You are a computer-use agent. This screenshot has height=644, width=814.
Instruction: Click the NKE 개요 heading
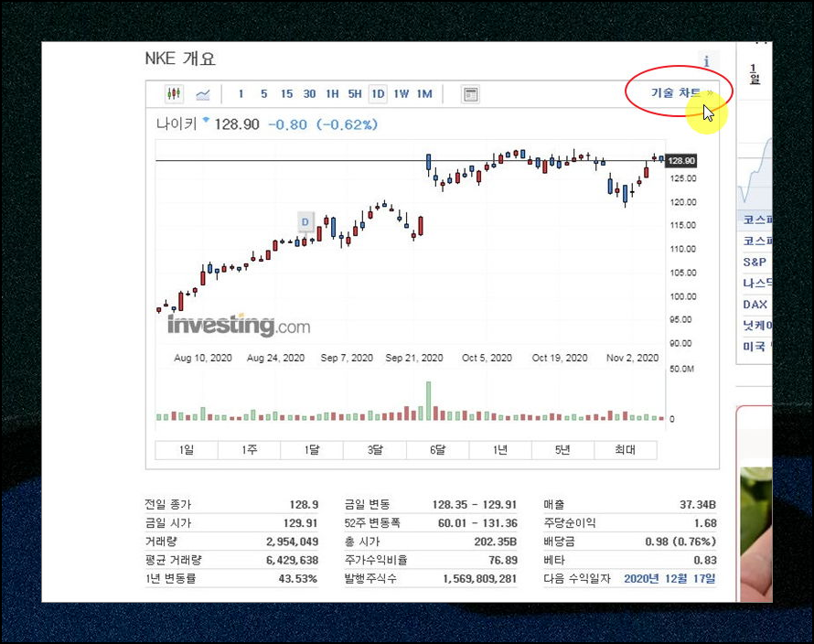pyautogui.click(x=180, y=59)
